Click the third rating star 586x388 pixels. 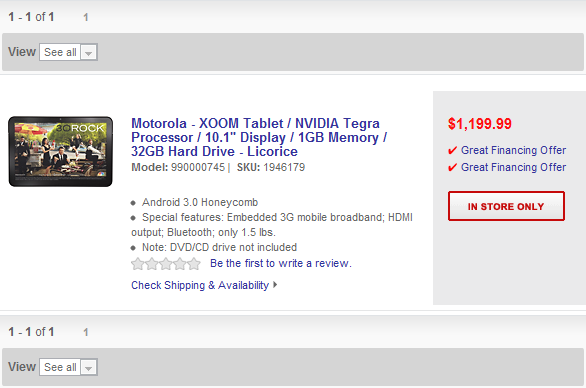tap(166, 264)
